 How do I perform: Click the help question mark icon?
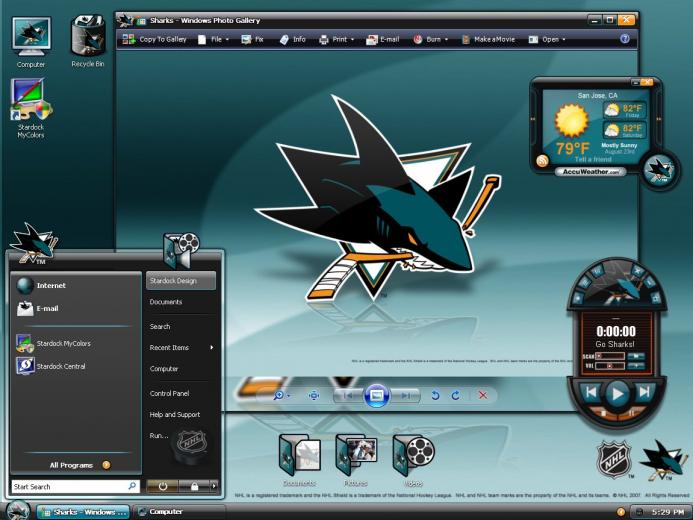(625, 39)
